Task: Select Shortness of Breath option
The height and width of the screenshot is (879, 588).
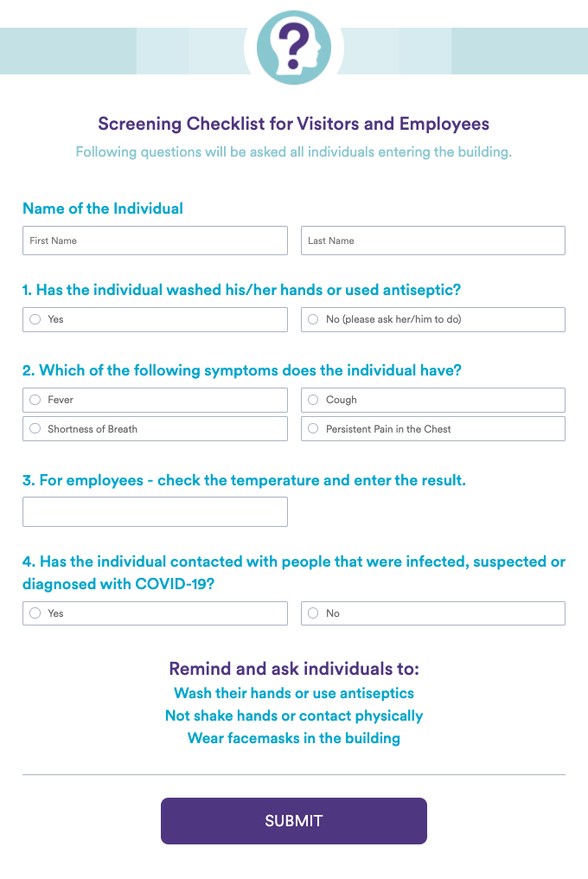Action: 35,428
